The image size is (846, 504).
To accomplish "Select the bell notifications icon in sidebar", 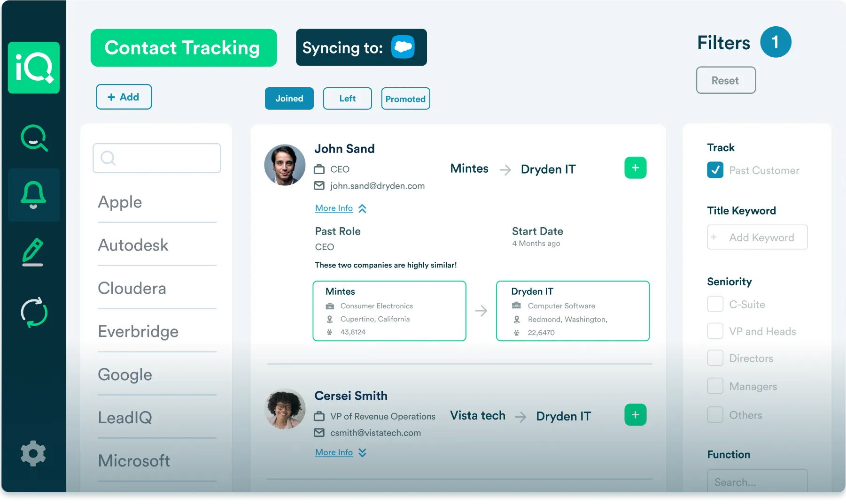I will (33, 195).
